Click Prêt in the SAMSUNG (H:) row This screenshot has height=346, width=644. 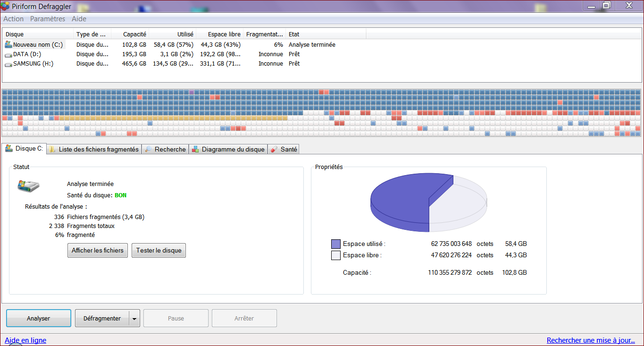(x=294, y=64)
